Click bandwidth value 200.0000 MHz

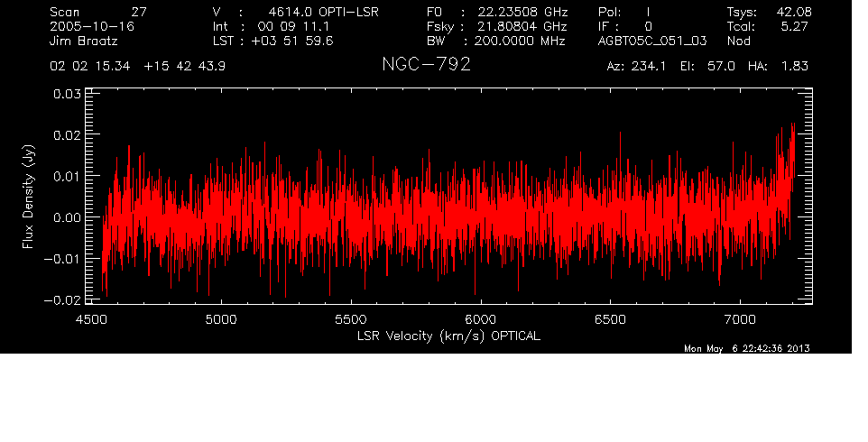point(520,41)
